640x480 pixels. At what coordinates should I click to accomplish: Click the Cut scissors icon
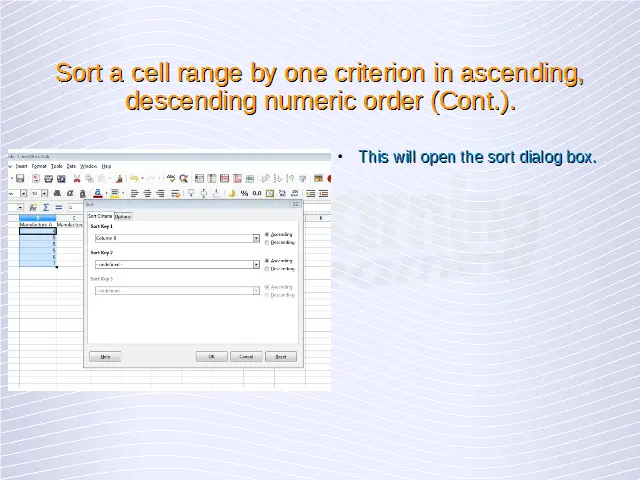(x=77, y=179)
